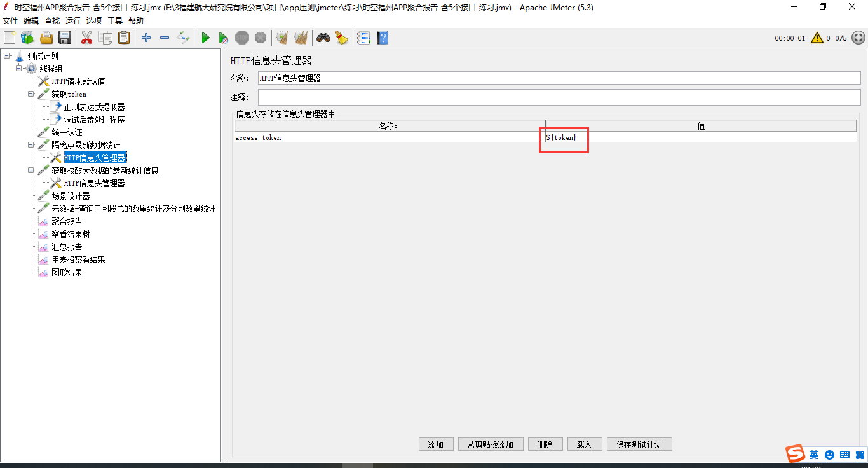Collapse the 获取token tree node
Viewport: 868px width, 468px height.
[31, 94]
